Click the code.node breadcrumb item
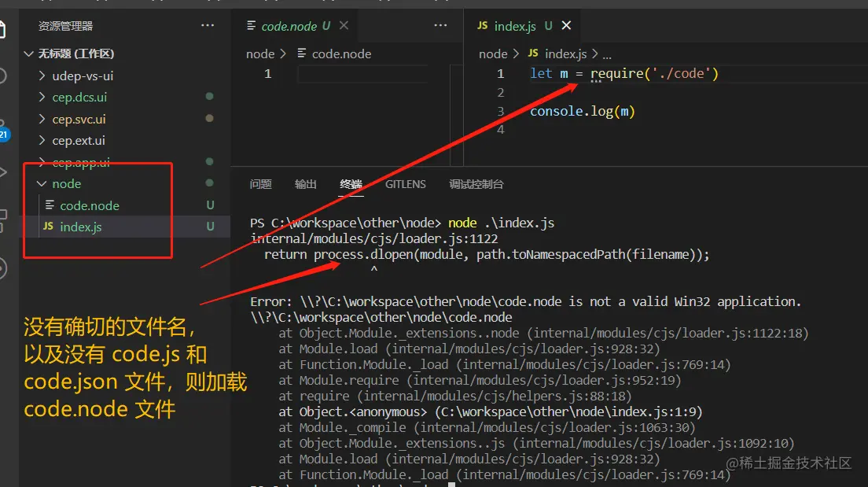 (341, 54)
